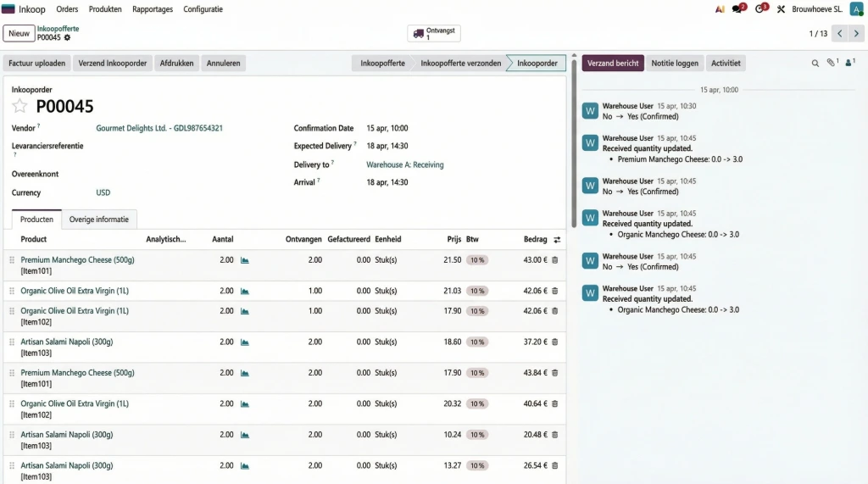Open the Gourmet Delights Ltd. vendor link
868x484 pixels.
159,128
